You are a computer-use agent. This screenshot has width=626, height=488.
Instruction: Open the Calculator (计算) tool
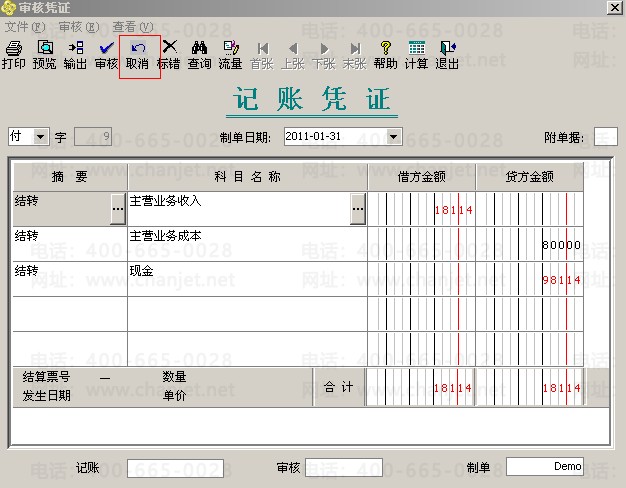tap(416, 54)
